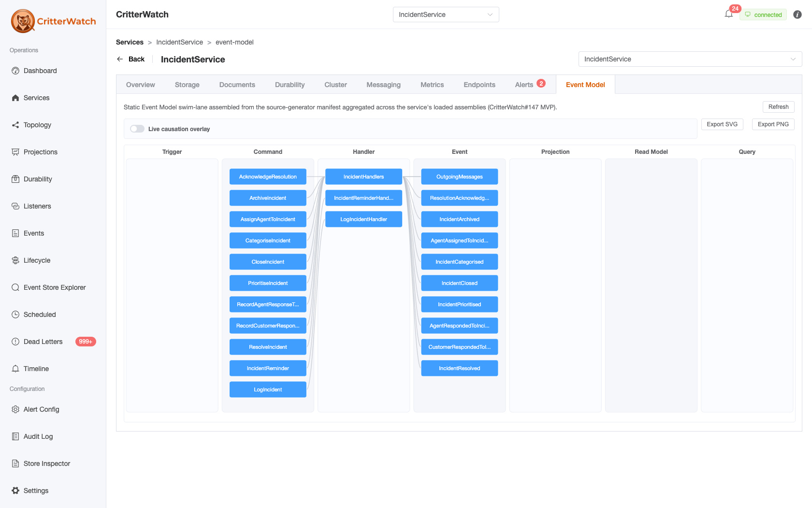Viewport: 812px width, 508px height.
Task: Open the Services home icon
Action: point(15,98)
